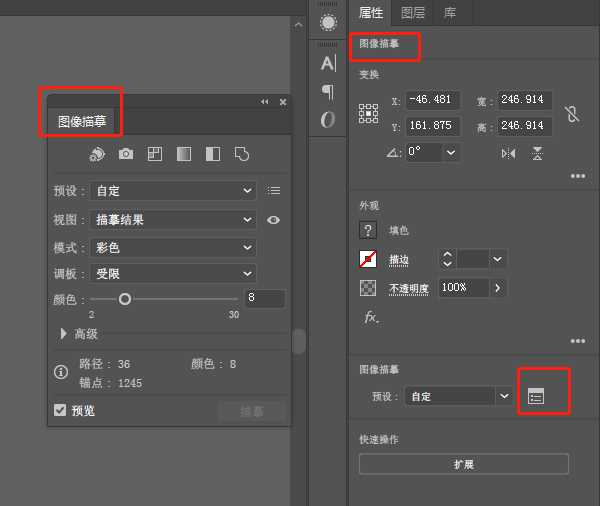Toggle constrain width and height proportions link
The width and height of the screenshot is (600, 506).
[x=572, y=114]
